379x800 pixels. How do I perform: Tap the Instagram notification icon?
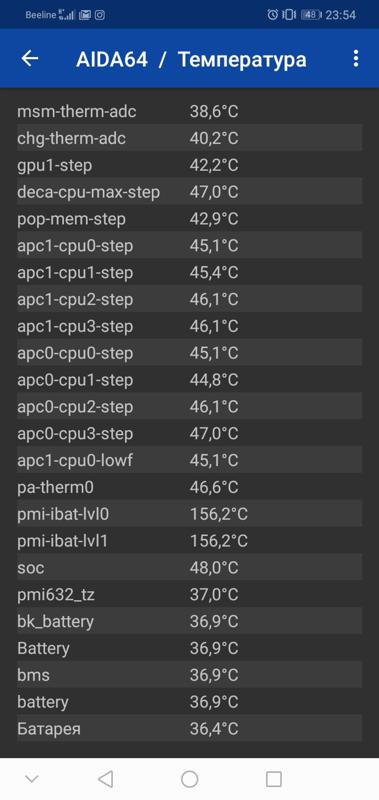point(100,15)
